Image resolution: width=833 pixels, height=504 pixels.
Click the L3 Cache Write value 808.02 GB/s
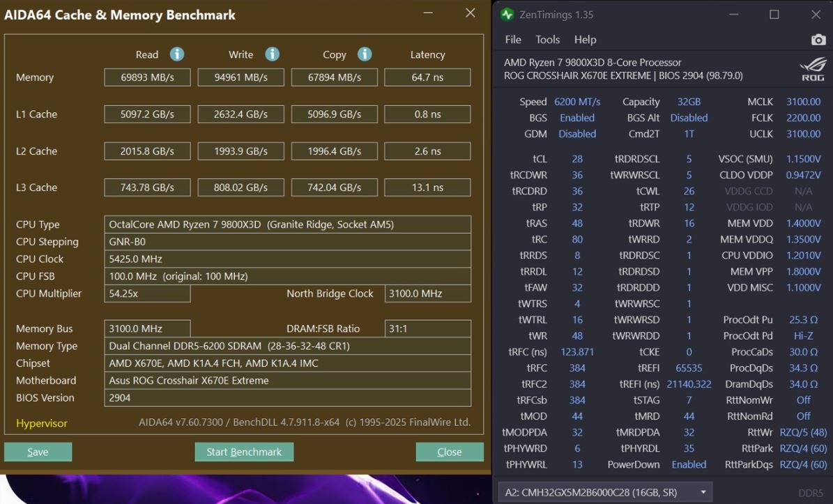click(240, 188)
